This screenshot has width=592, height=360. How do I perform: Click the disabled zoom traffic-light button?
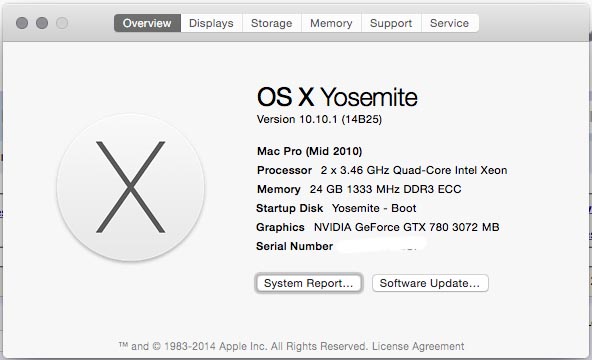click(x=62, y=23)
